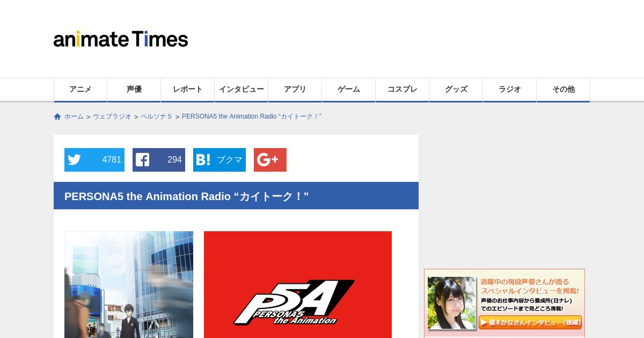Viewport: 644px width, 338px height.
Task: Click the PERSONA5 Radio カイトーク breadcrumb link
Action: 252,116
